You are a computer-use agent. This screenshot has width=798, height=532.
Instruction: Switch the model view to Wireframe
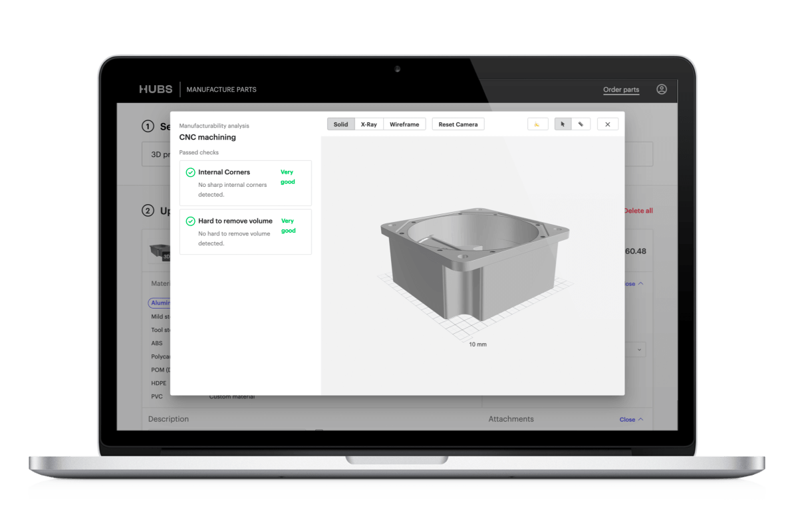click(x=404, y=124)
